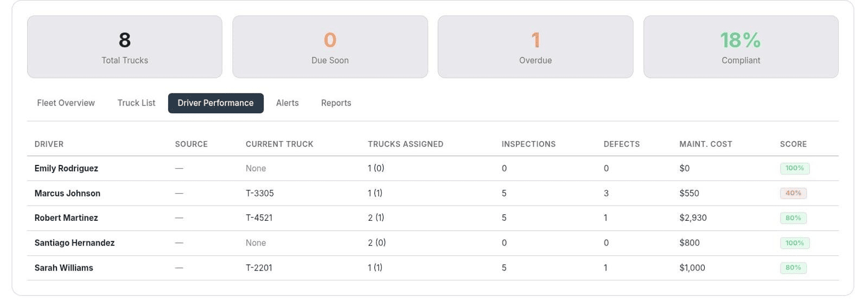Open the Reports tab
The height and width of the screenshot is (307, 868).
(x=336, y=103)
